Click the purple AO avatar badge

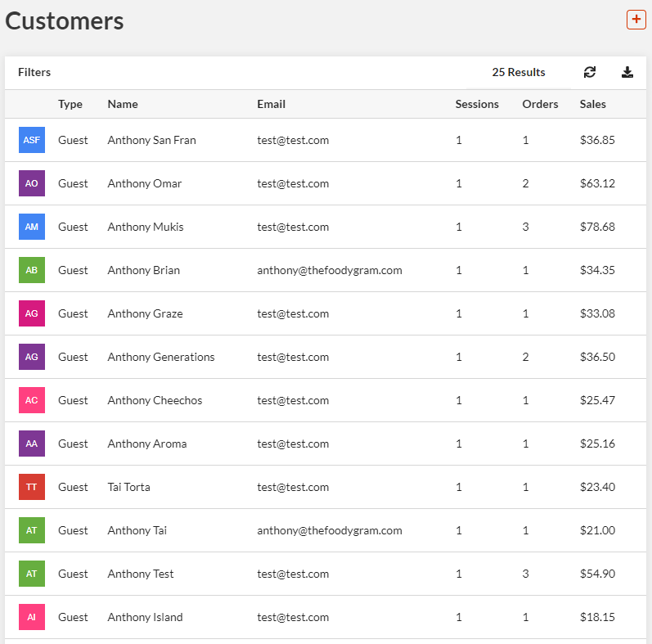[x=32, y=183]
